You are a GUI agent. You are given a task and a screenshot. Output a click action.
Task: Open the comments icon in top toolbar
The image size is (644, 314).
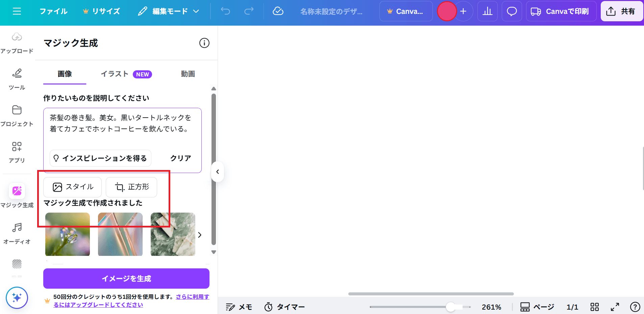(511, 11)
